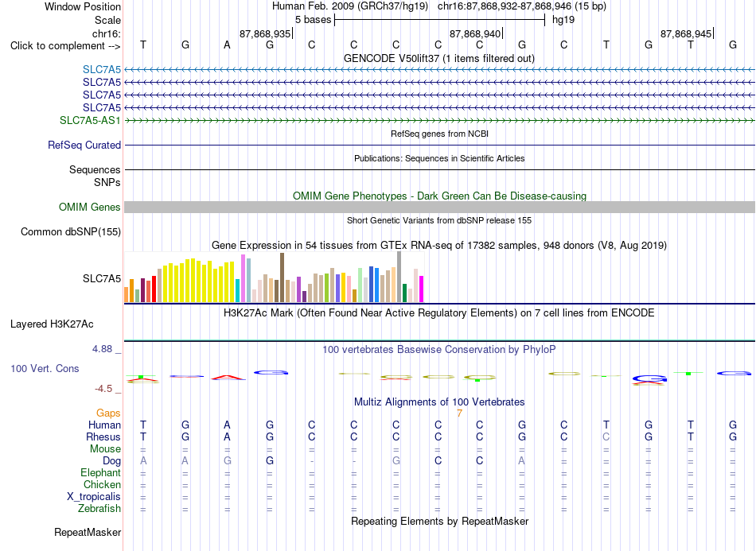Screen dimensions: 756x551
Task: Click the base A in the top sequence row
Action: coord(227,45)
